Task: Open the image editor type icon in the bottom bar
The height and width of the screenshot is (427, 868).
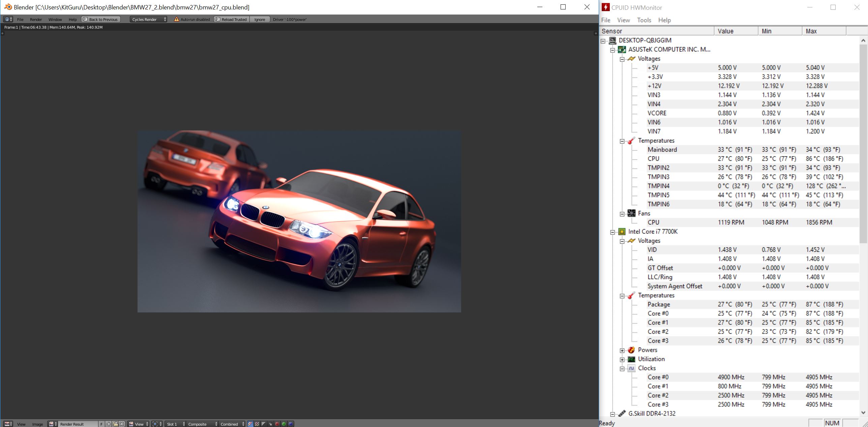Action: 8,424
